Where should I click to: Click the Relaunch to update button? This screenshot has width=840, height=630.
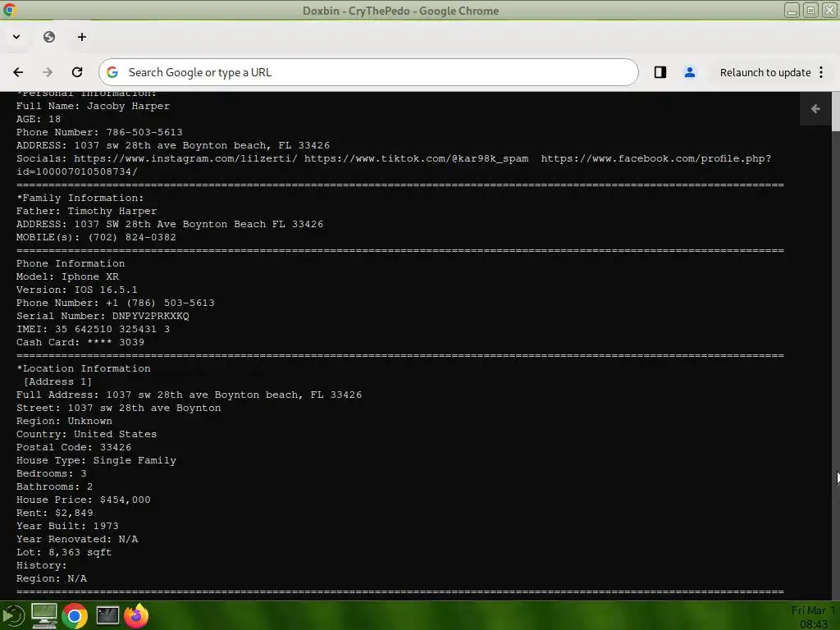[765, 72]
